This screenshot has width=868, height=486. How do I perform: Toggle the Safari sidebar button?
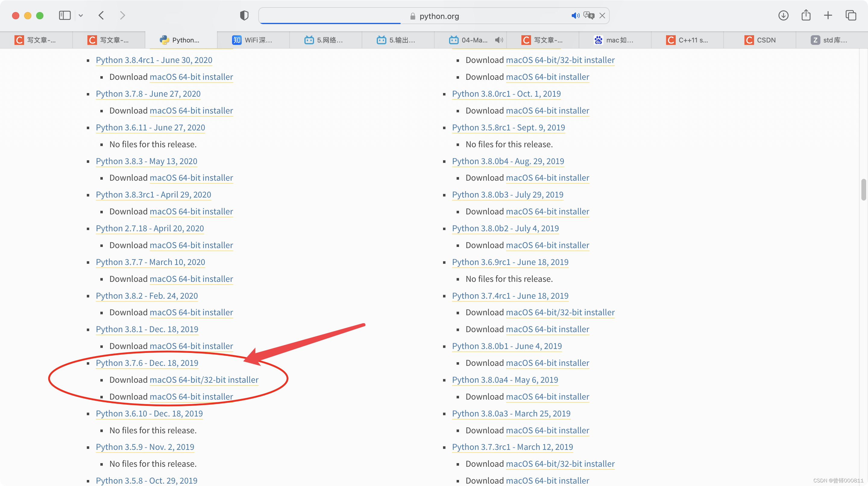point(65,15)
